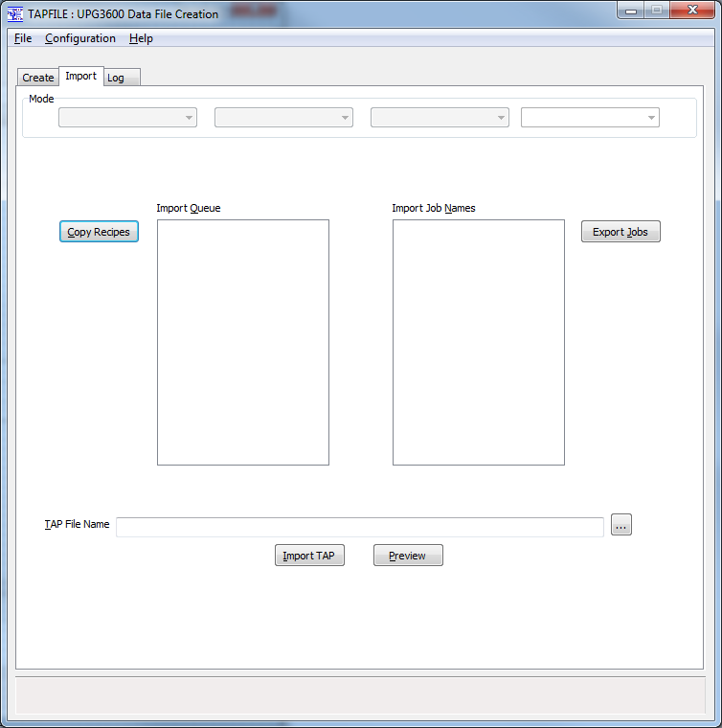Open the File menu

coord(23,38)
